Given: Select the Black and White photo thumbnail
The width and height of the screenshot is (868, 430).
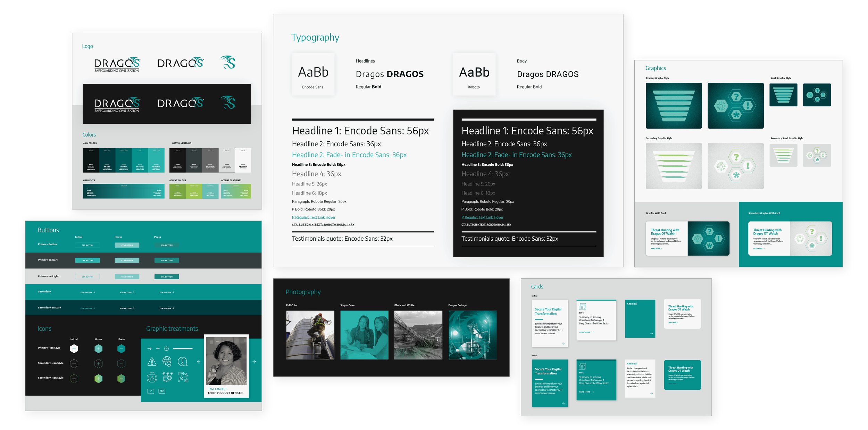Looking at the screenshot, I should [x=418, y=335].
